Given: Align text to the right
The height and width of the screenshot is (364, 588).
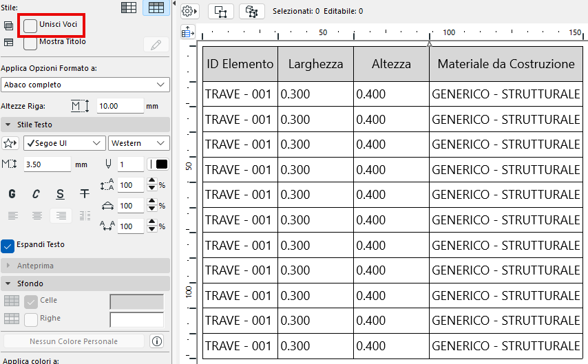Looking at the screenshot, I should pyautogui.click(x=61, y=215).
